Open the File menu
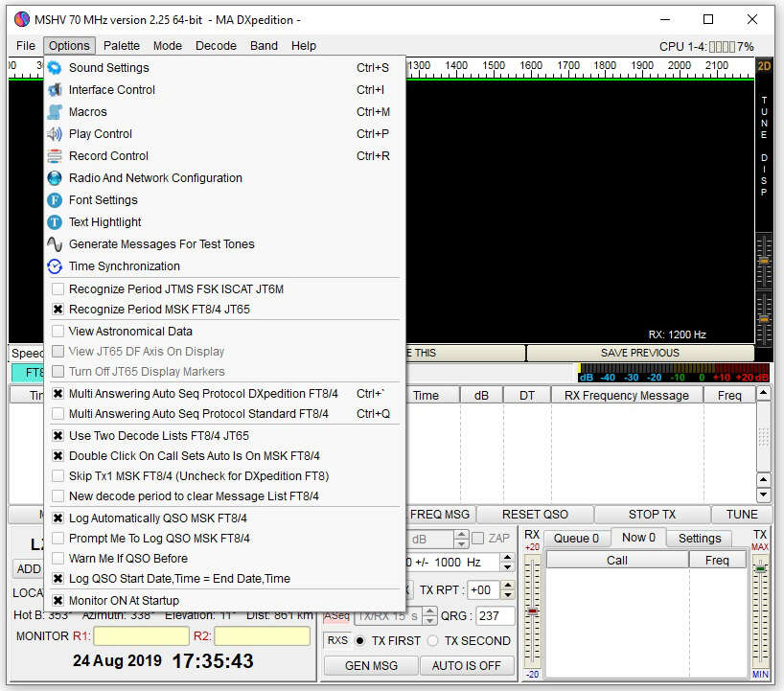 click(26, 46)
